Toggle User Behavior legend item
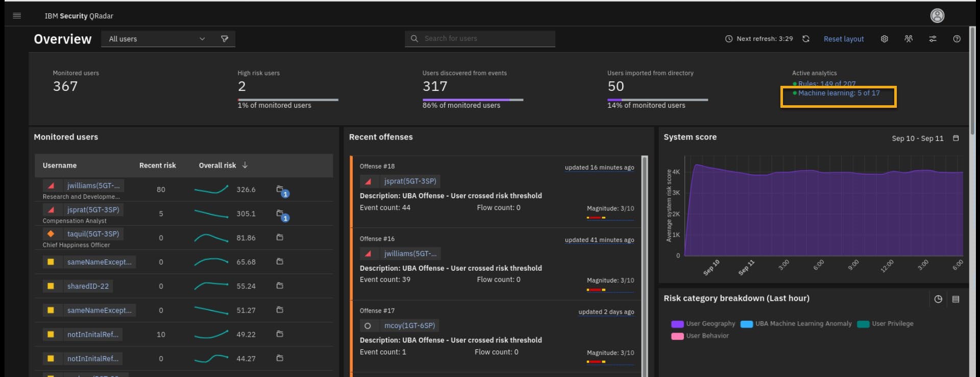 [x=700, y=336]
